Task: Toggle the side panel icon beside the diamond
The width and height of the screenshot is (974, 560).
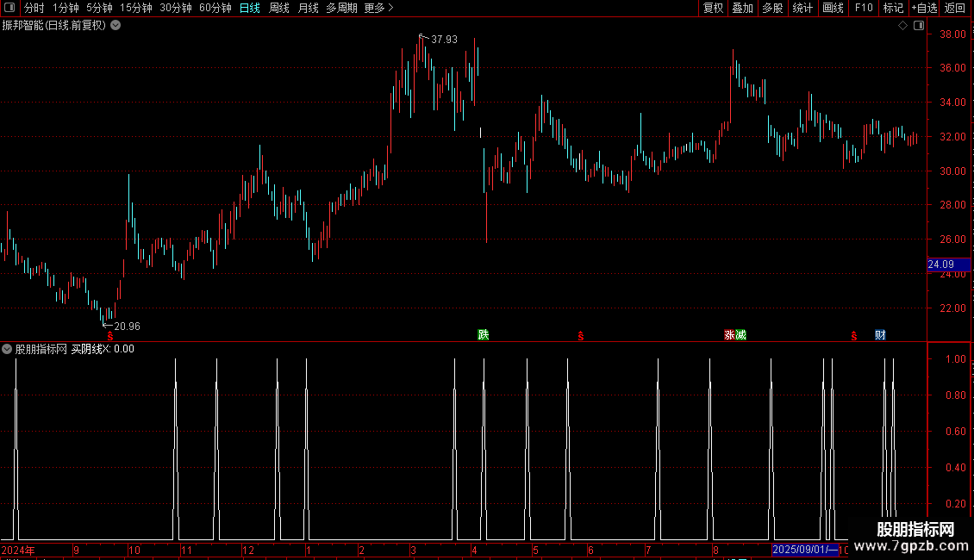Action: 919,26
